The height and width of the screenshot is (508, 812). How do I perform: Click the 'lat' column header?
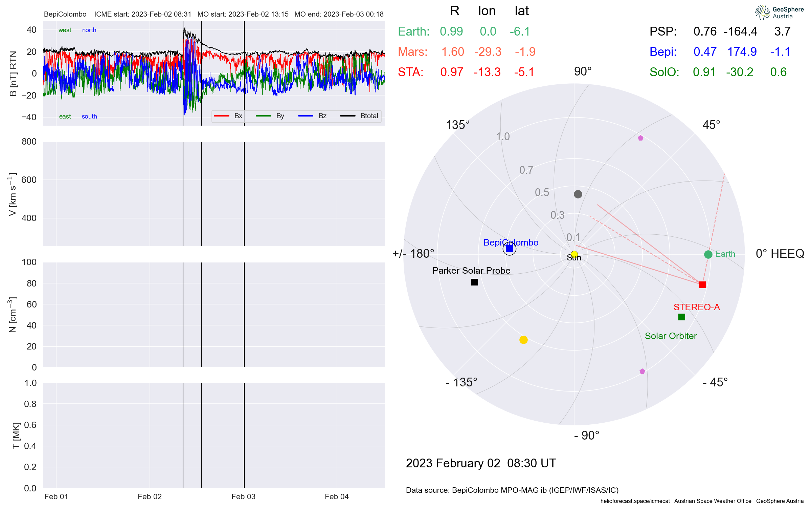(522, 11)
